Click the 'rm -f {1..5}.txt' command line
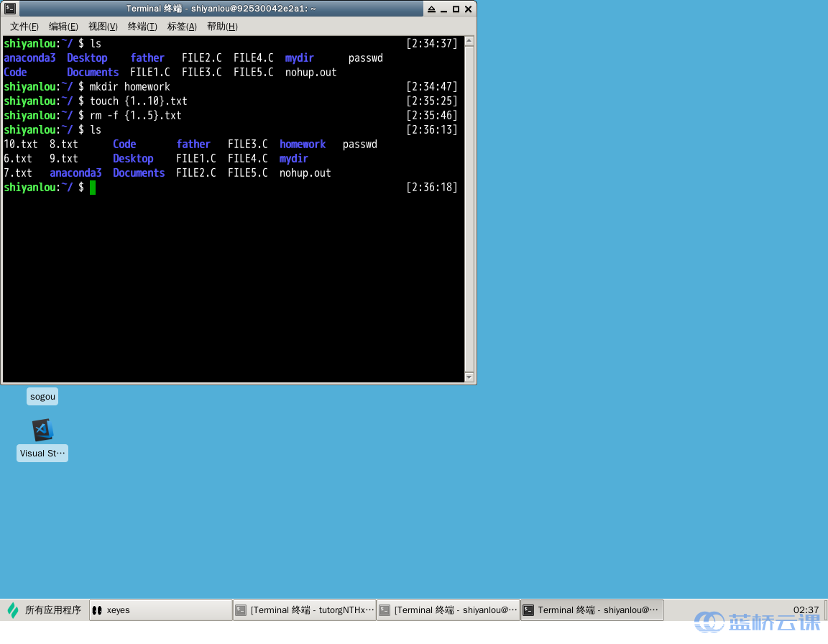 [x=135, y=115]
